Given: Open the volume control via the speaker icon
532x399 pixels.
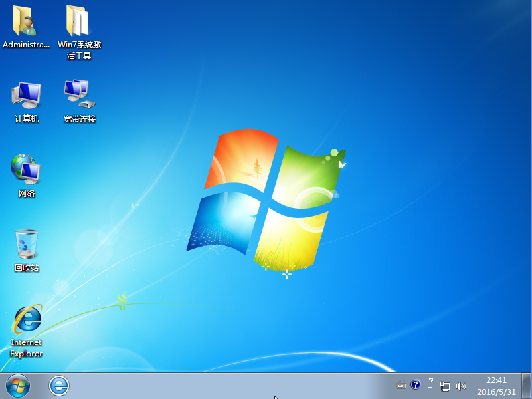Looking at the screenshot, I should point(461,386).
